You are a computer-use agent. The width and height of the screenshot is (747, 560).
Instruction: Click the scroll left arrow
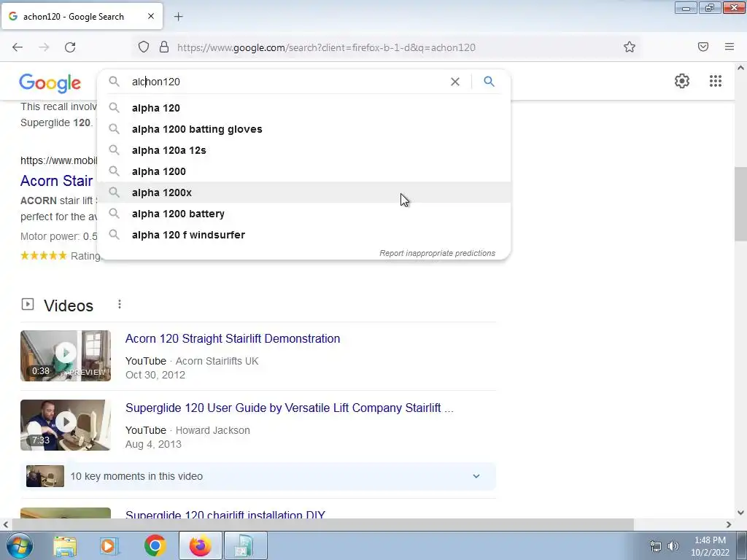pos(5,524)
